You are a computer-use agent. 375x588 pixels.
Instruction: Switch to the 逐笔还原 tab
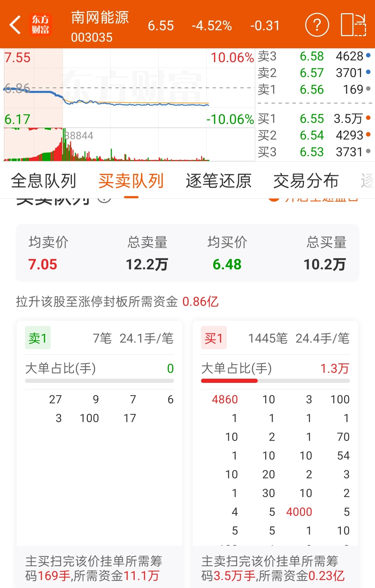[219, 181]
